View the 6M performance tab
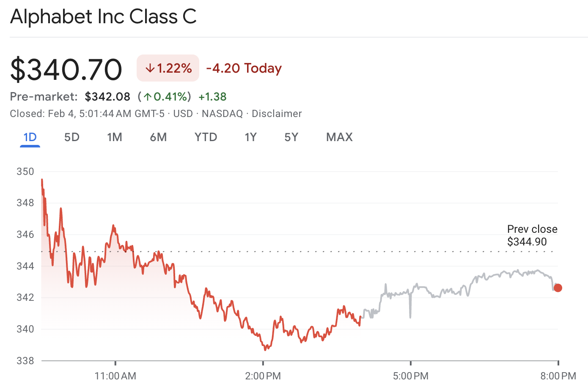 (159, 137)
